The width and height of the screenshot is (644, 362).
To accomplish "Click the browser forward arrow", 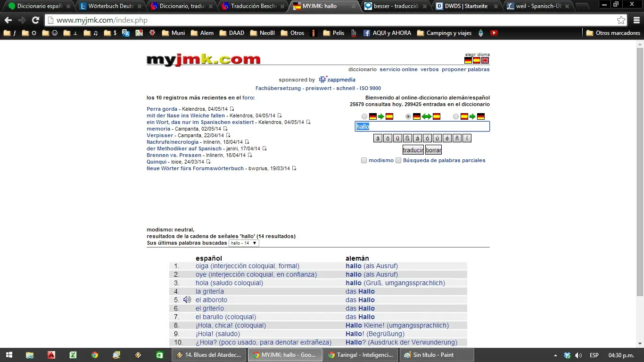I will [22, 20].
